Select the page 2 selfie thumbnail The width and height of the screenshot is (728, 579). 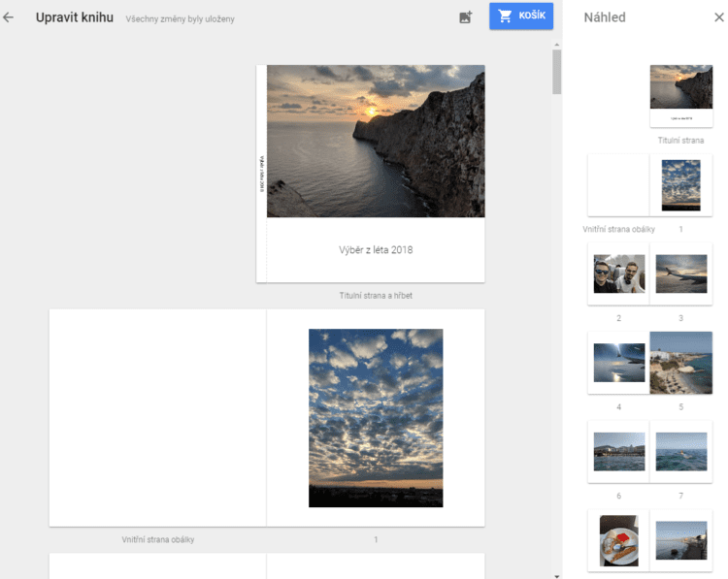pyautogui.click(x=619, y=273)
